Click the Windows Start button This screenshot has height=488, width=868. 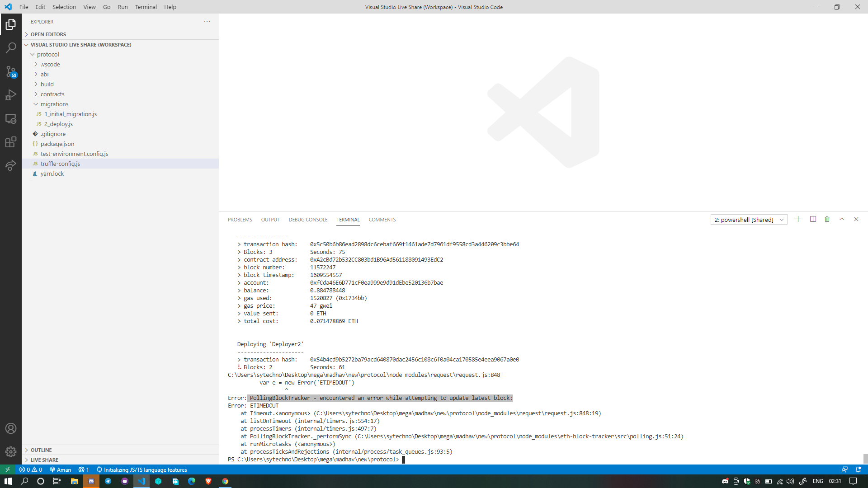coord(8,481)
